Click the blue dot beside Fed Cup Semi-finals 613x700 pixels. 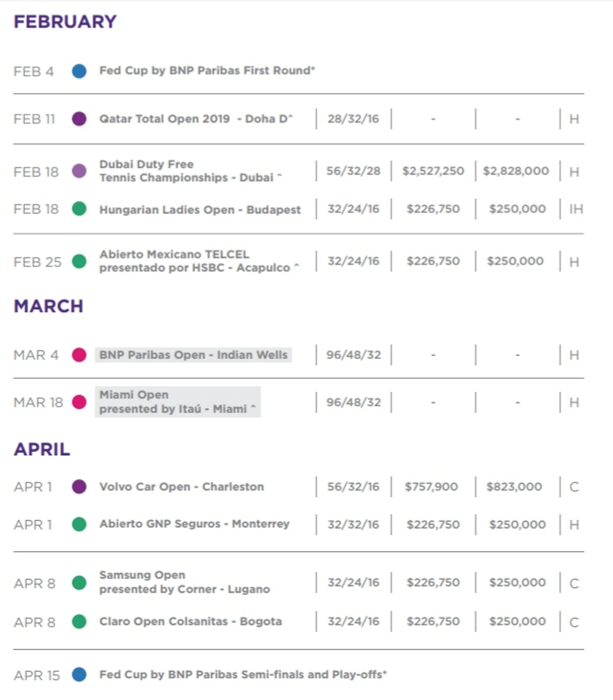pos(79,675)
